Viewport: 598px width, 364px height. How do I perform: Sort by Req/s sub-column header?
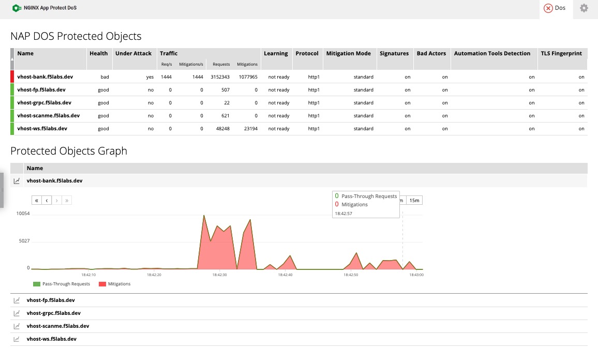click(x=167, y=64)
